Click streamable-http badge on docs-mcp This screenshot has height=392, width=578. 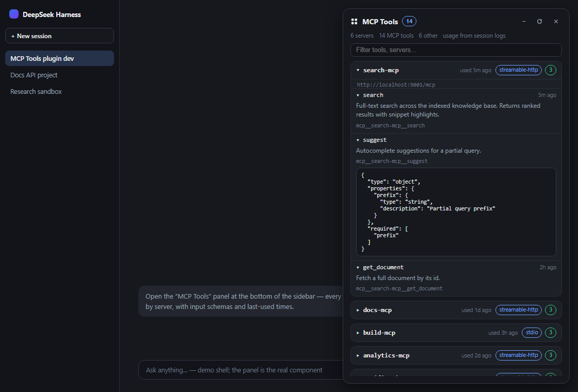tap(518, 310)
